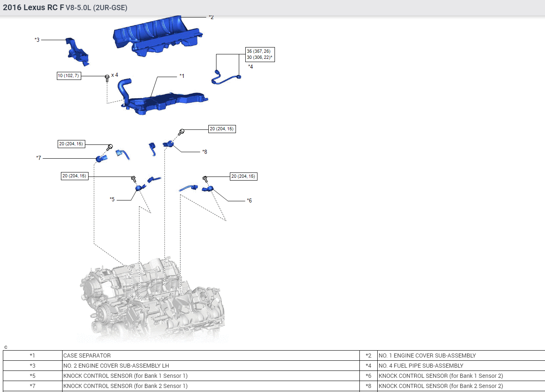Select the No. 4 fuel pipe part

click(225, 78)
